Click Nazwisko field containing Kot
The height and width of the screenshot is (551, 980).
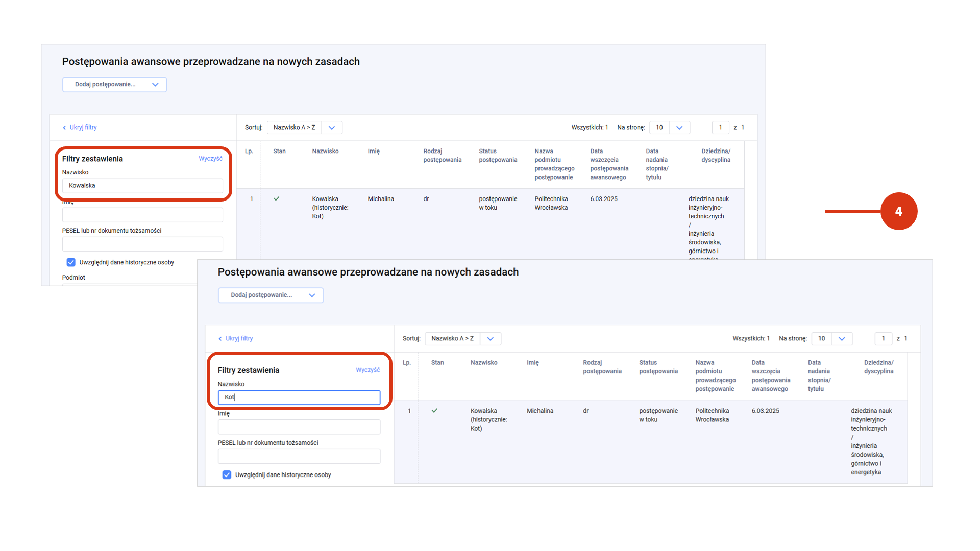click(x=299, y=397)
